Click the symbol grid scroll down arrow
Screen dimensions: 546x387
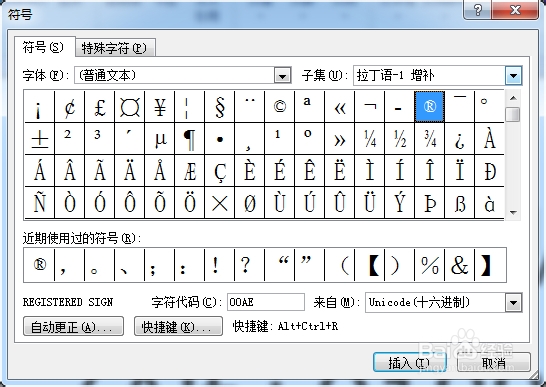(513, 212)
